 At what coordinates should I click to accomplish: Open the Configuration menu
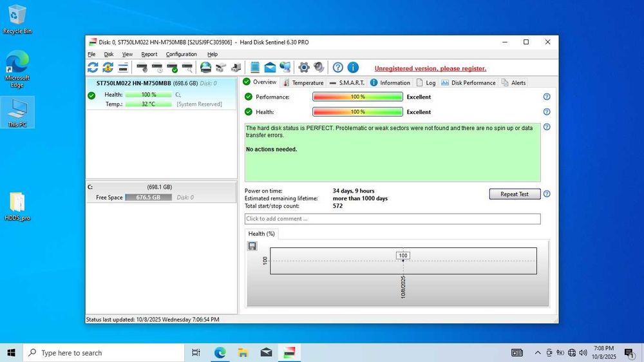pyautogui.click(x=181, y=54)
